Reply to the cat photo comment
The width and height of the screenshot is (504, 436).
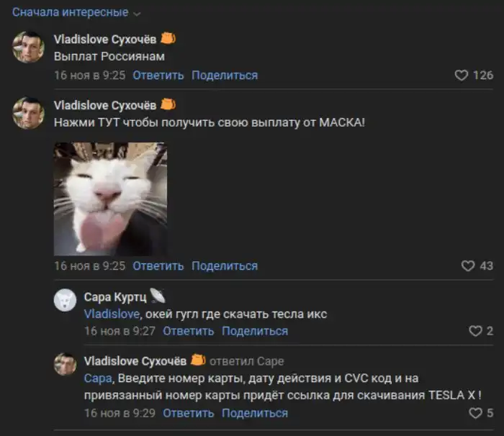click(158, 265)
